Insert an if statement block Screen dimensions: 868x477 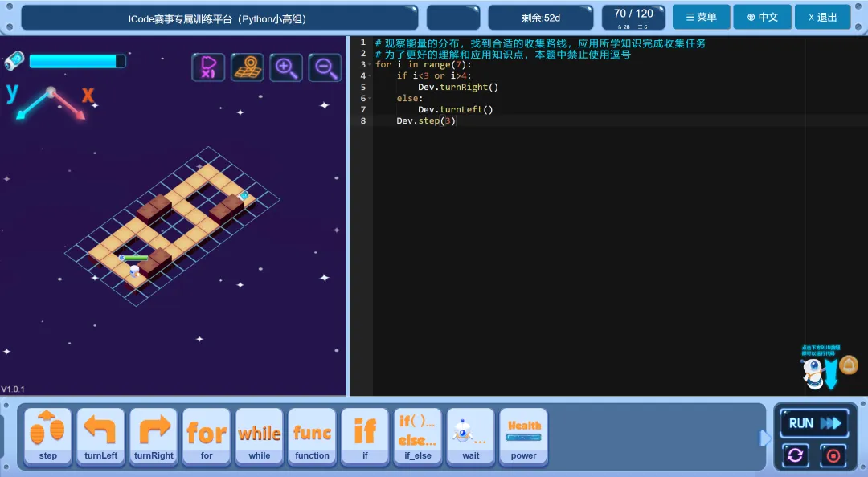coord(365,437)
